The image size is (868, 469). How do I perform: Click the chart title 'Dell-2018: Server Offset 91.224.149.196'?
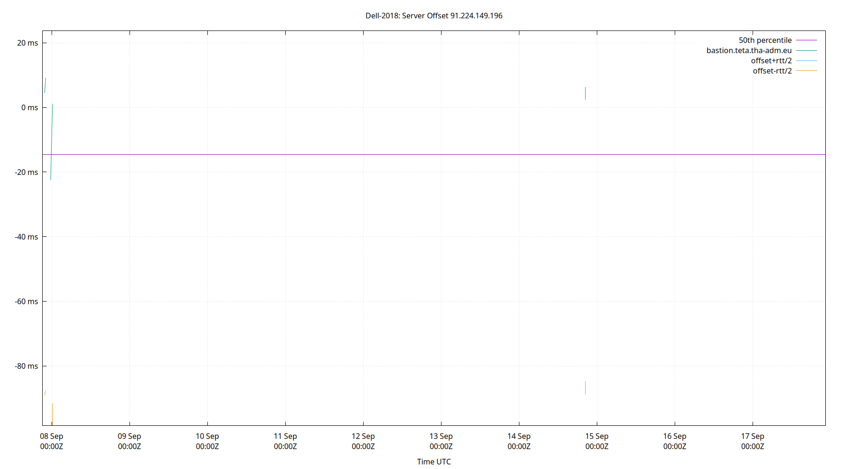click(x=434, y=15)
